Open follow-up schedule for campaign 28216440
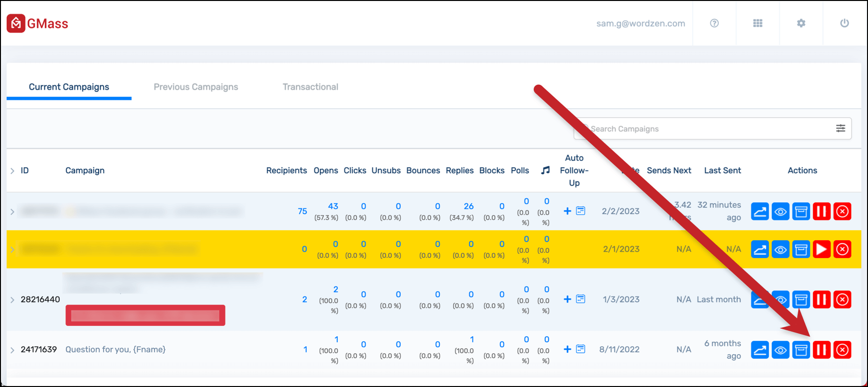Screen dimensions: 868x387 [581, 299]
